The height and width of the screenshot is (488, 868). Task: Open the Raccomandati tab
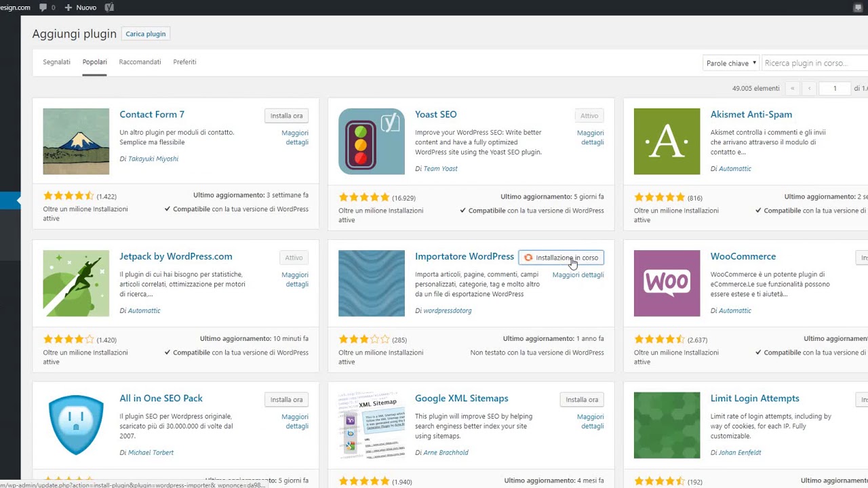coord(140,62)
